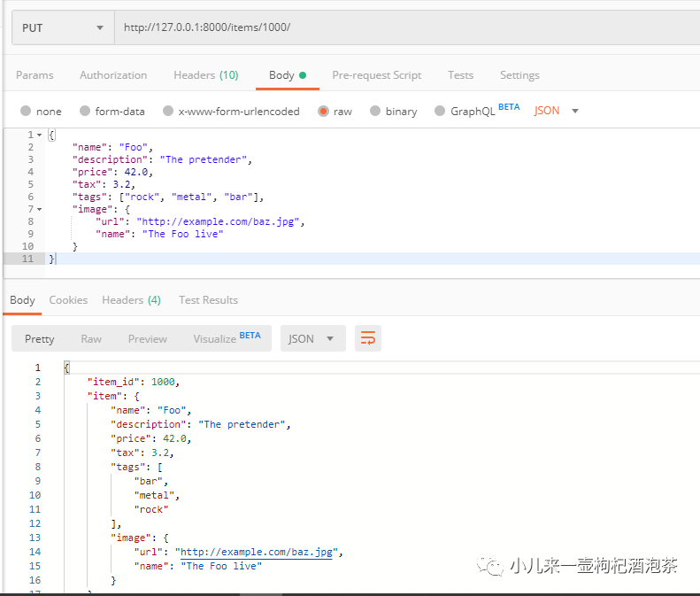Toggle the response line wrap icon
The width and height of the screenshot is (700, 596).
coord(368,338)
